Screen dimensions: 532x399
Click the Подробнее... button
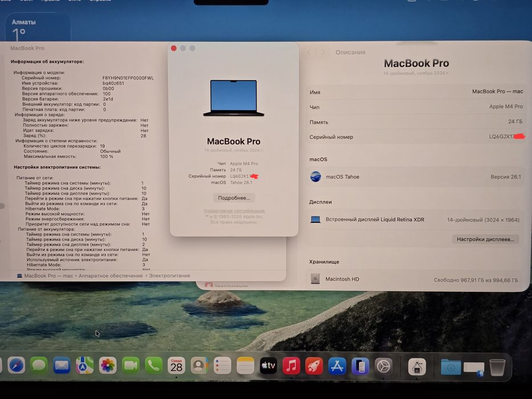234,198
